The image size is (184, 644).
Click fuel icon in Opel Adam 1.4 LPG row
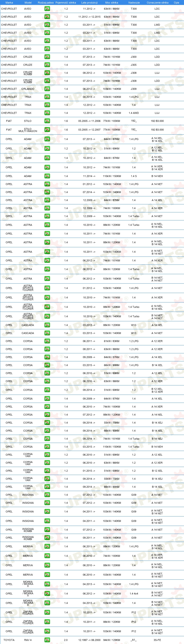click(x=47, y=139)
